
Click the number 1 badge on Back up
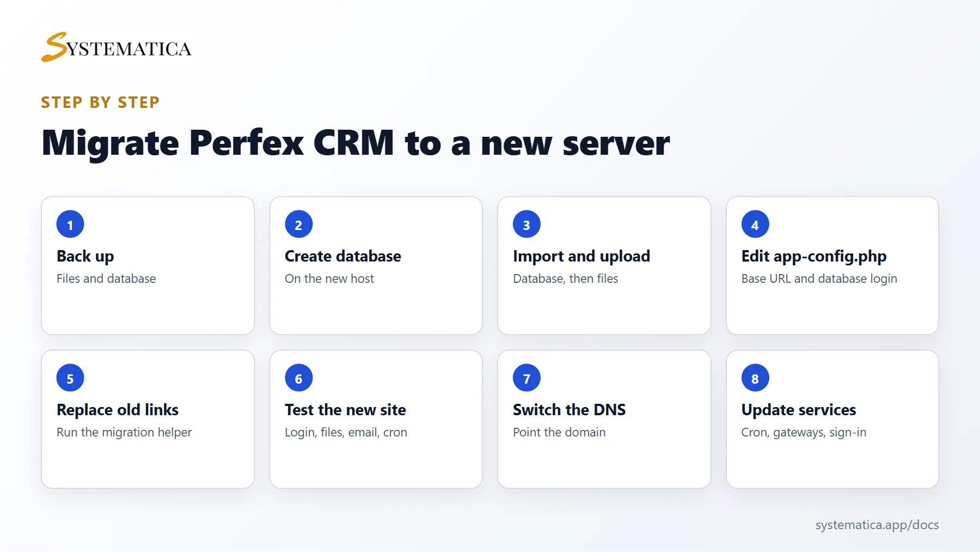70,224
